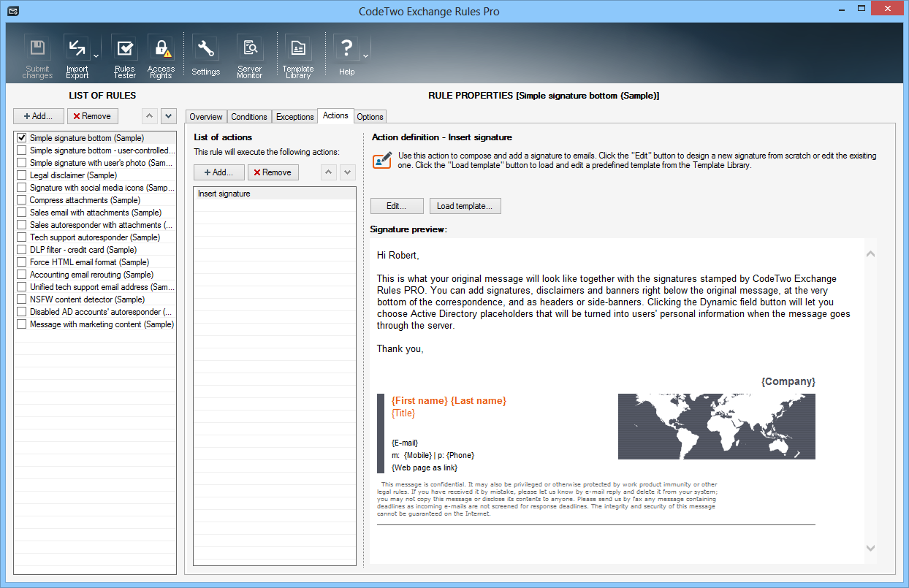Screen dimensions: 909x588
Task: Close the CodeTwo Exchange Rules Pro window
Action: pyautogui.click(x=886, y=9)
